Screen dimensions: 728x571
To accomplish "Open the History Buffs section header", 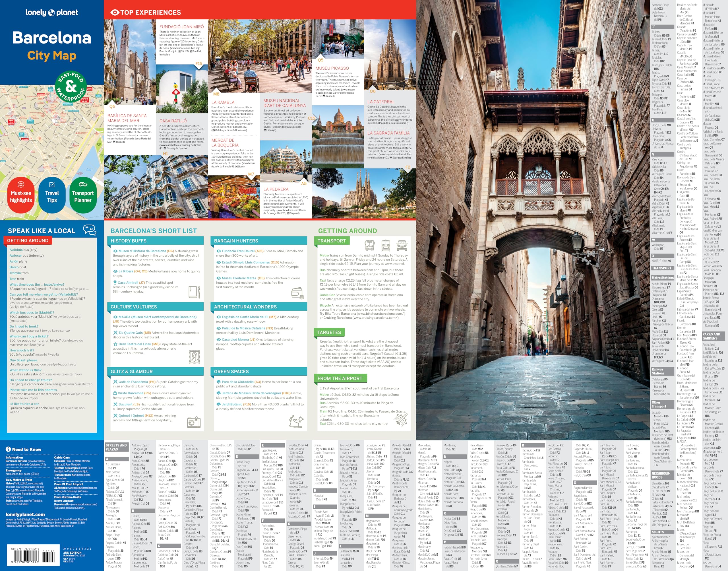I will click(155, 241).
